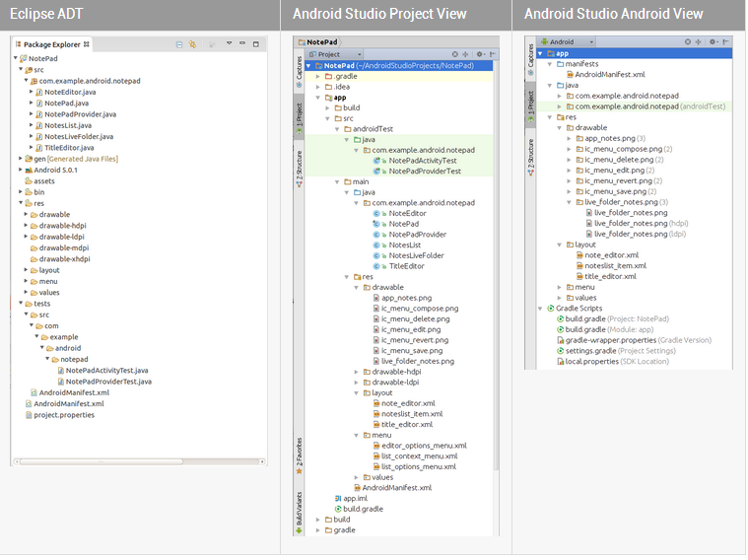The width and height of the screenshot is (748, 560).
Task: Select Android 5.0.1 library in Eclipse
Action: click(55, 170)
